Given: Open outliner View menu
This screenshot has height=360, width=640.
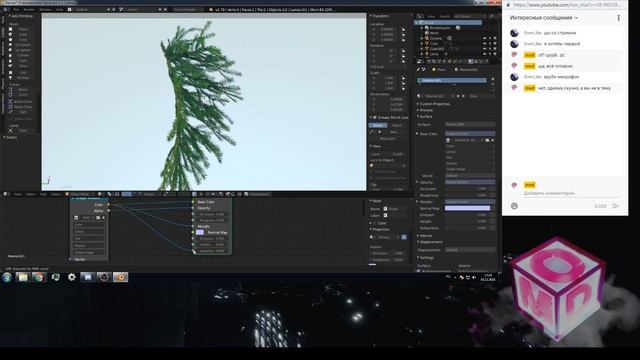Looking at the screenshot, I should pos(431,16).
